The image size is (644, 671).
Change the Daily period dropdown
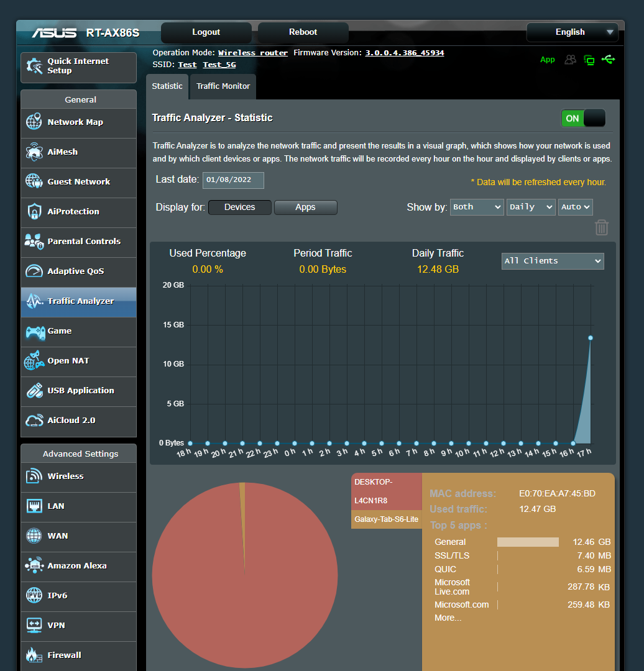pos(530,207)
